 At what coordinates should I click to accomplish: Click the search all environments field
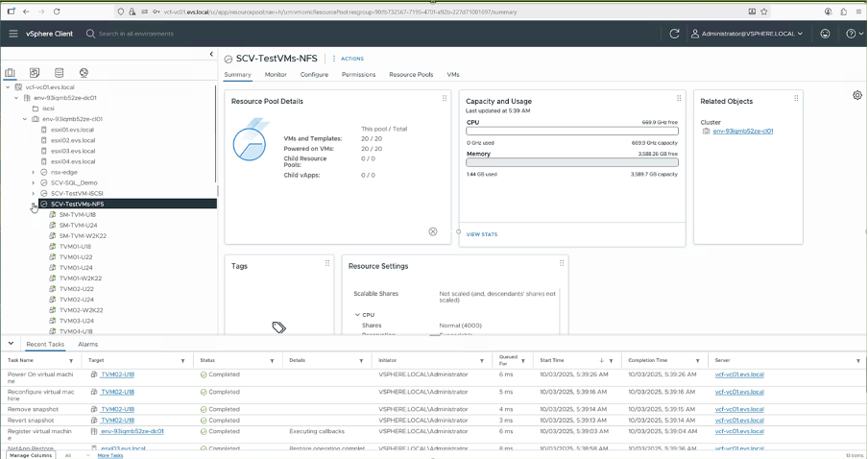[134, 34]
